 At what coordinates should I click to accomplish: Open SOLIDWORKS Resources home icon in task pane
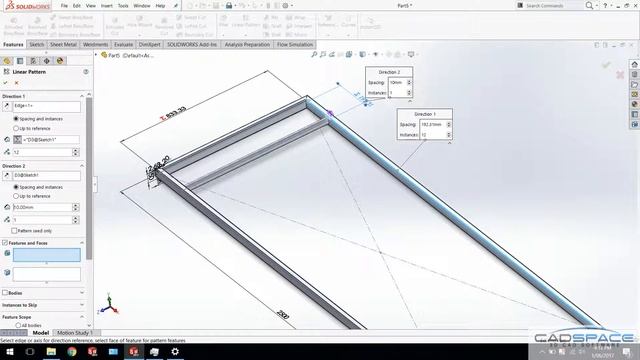tap(634, 64)
